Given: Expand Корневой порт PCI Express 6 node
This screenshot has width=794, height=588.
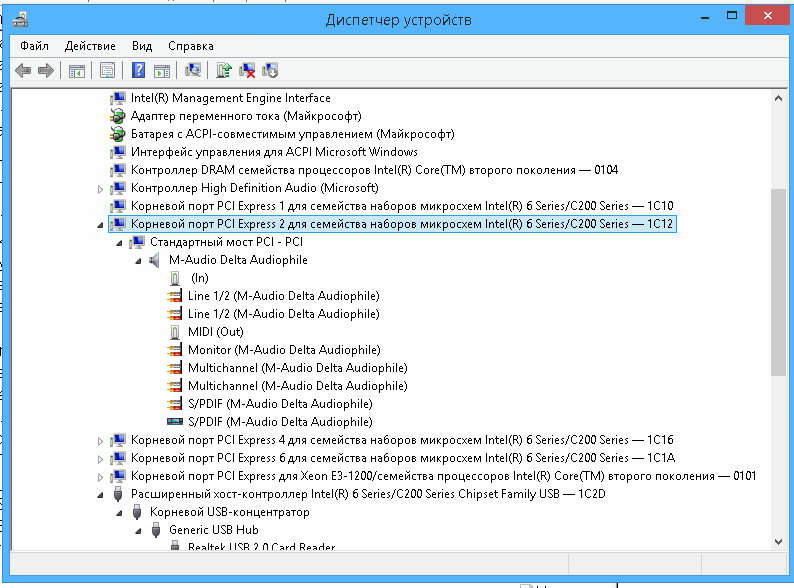Looking at the screenshot, I should (x=100, y=459).
